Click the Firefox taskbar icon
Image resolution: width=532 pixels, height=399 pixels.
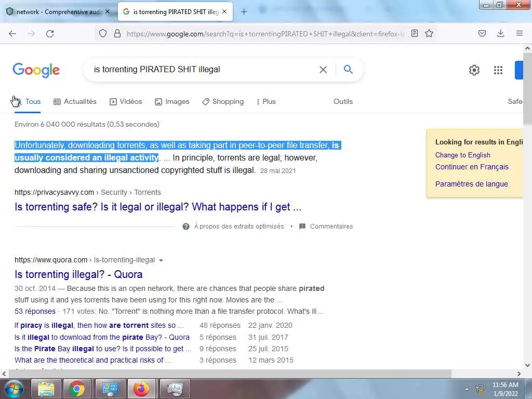pyautogui.click(x=141, y=389)
